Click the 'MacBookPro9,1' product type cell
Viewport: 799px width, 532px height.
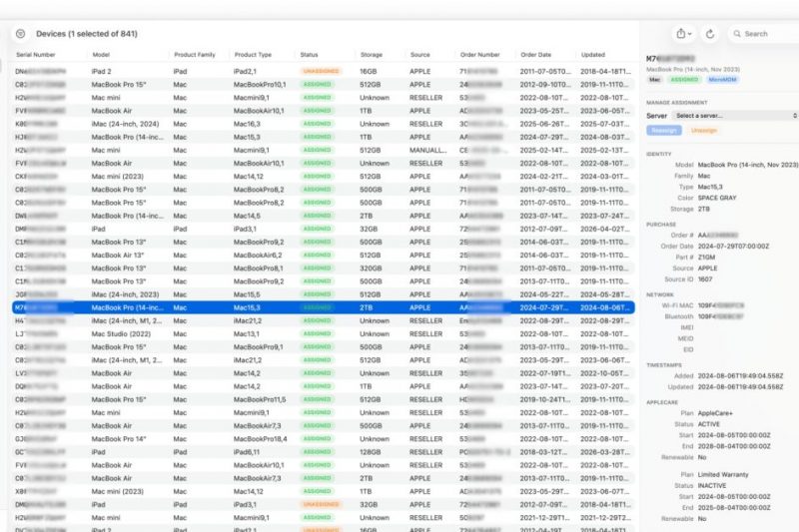(259, 347)
